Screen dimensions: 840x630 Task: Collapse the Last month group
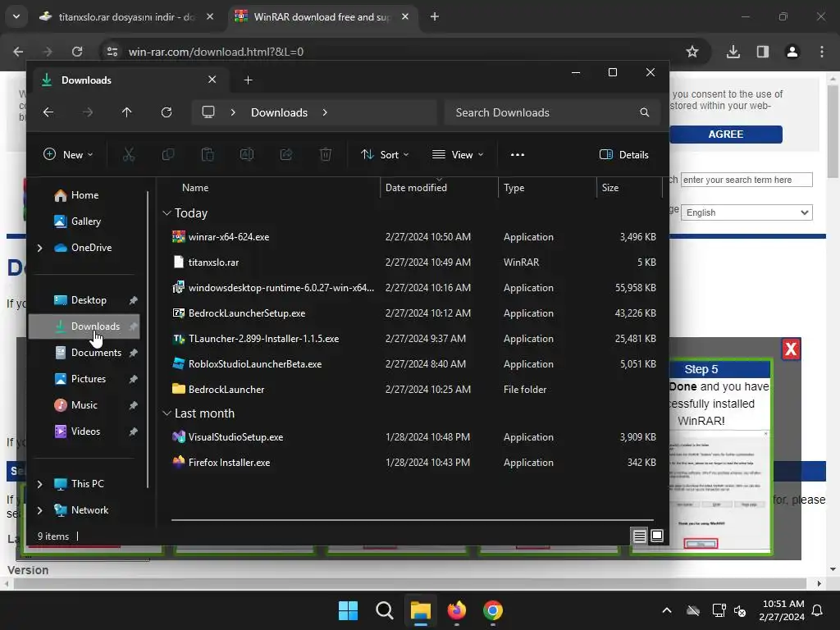click(167, 413)
